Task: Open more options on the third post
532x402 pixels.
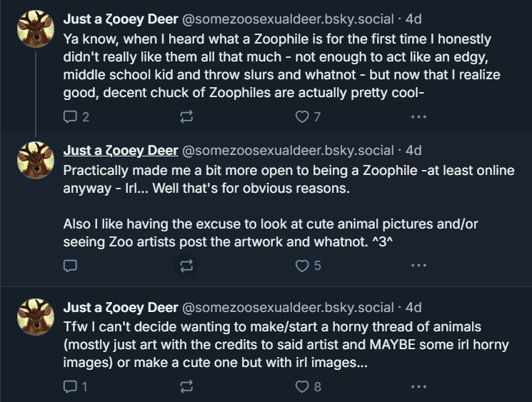Action: coord(418,386)
